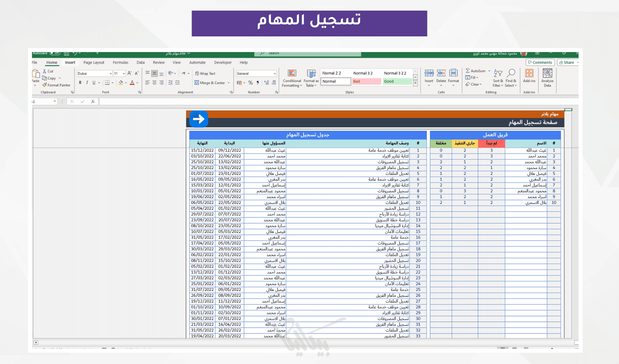619x364 pixels.
Task: Click the Share button
Action: [568, 63]
